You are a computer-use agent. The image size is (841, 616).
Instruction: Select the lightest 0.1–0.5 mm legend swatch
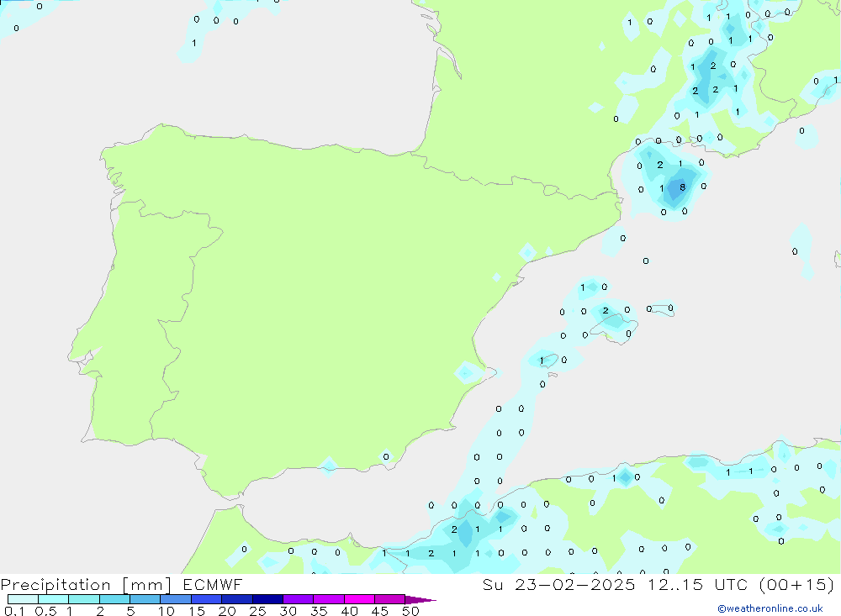click(23, 599)
